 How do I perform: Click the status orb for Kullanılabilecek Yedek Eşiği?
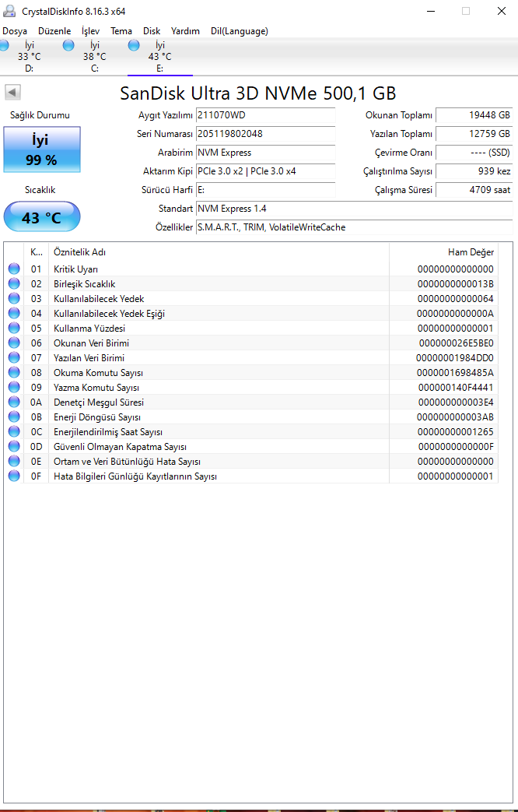[14, 313]
